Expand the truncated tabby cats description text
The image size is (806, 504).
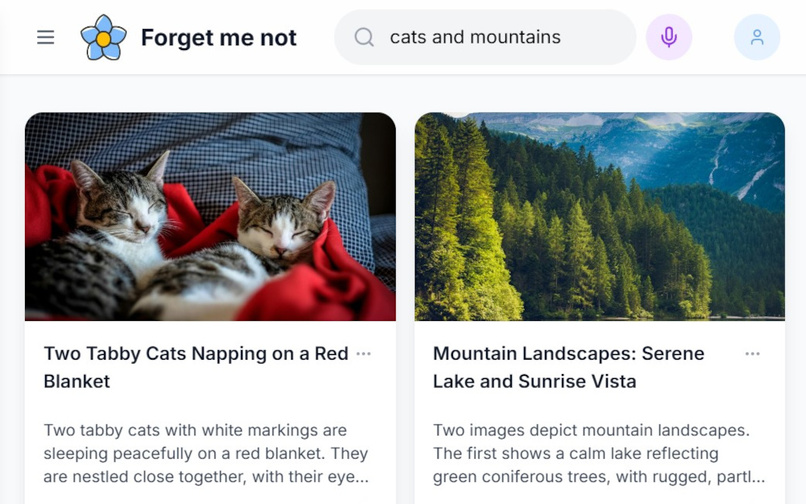tap(206, 453)
